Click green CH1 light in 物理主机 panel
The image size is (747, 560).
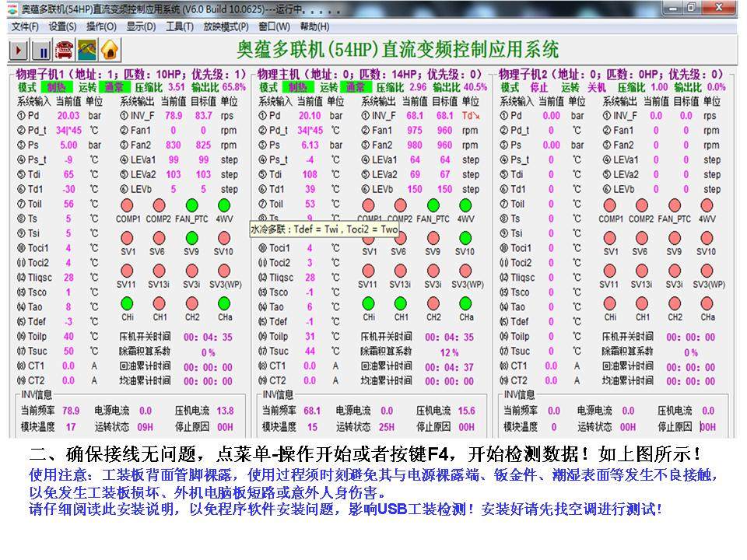pos(401,303)
